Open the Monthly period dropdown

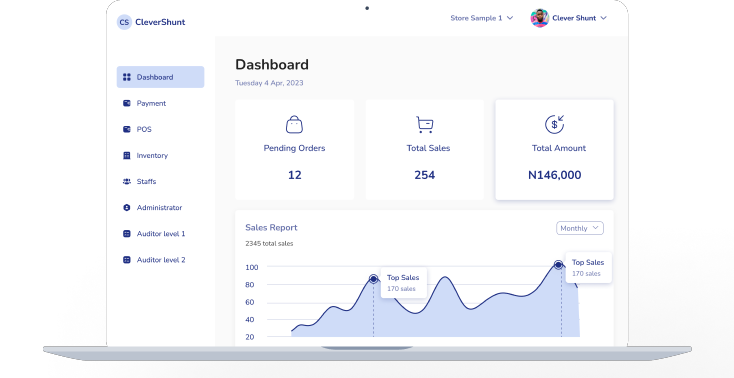(580, 228)
